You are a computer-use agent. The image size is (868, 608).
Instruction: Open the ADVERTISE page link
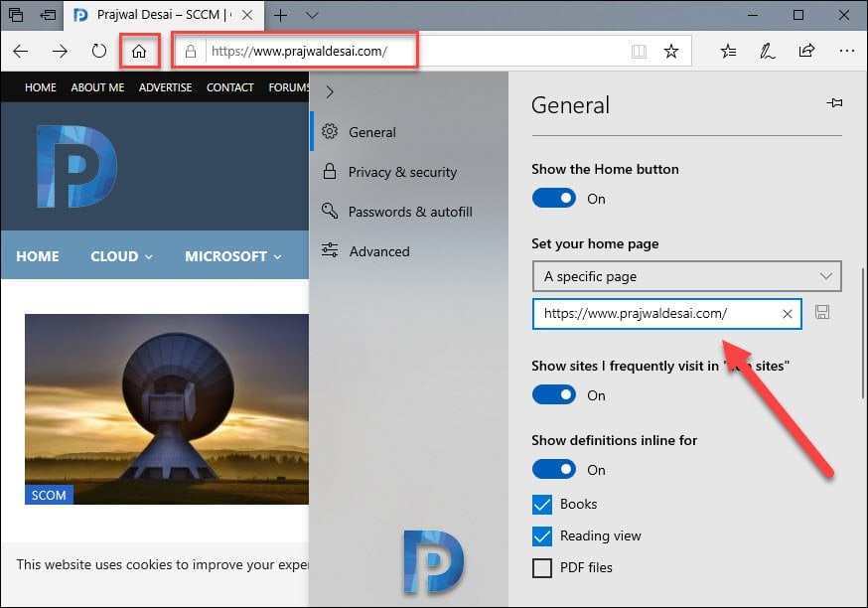pyautogui.click(x=165, y=87)
